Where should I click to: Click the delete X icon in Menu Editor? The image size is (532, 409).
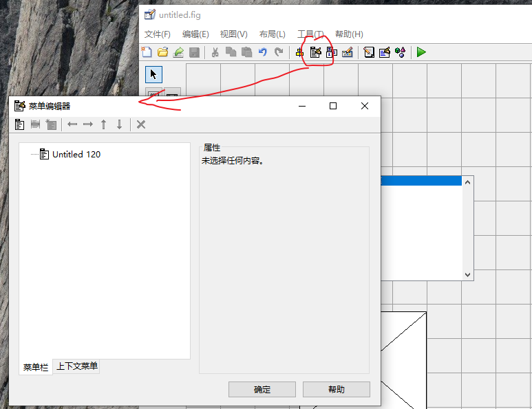pos(141,124)
